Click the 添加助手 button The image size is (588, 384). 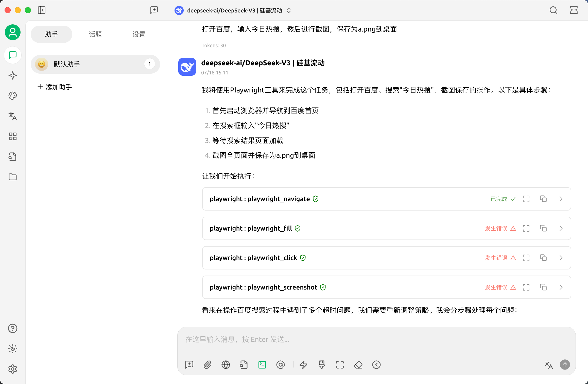[55, 87]
